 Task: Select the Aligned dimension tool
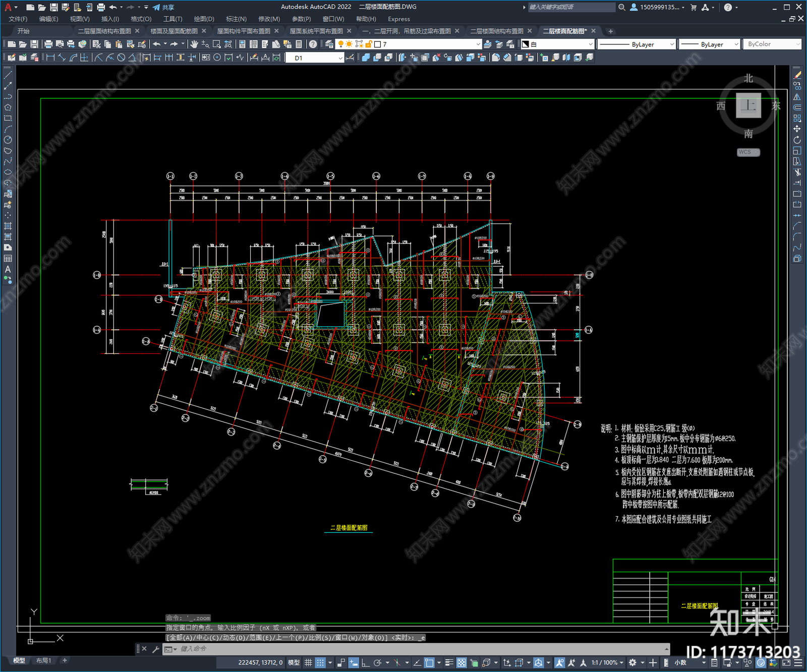click(x=62, y=57)
